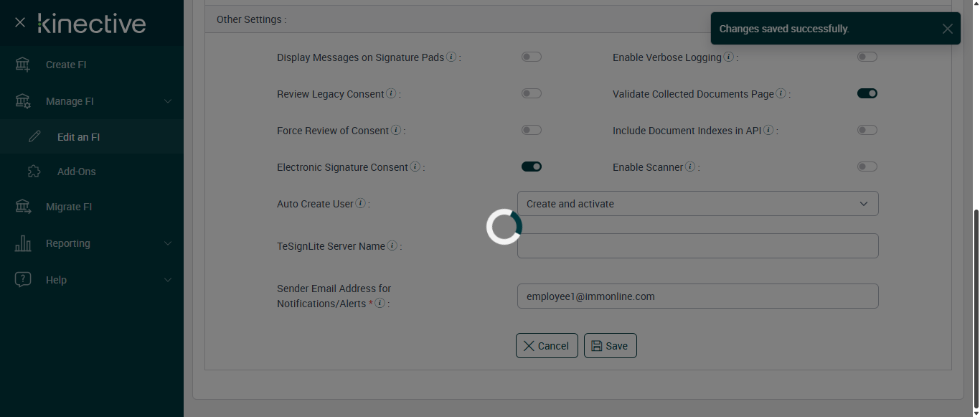Toggle Enable Scanner switch
980x417 pixels.
867,167
